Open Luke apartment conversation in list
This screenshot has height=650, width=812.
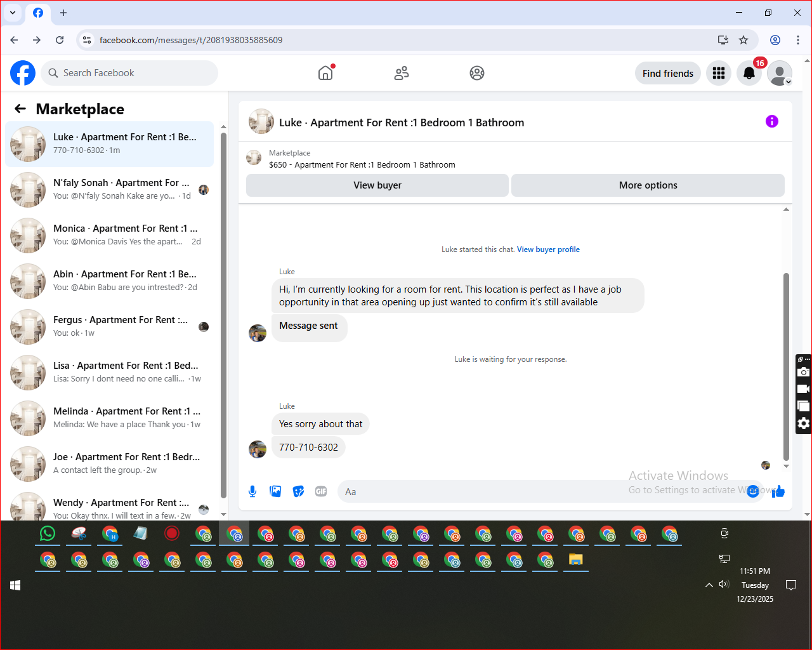click(110, 144)
